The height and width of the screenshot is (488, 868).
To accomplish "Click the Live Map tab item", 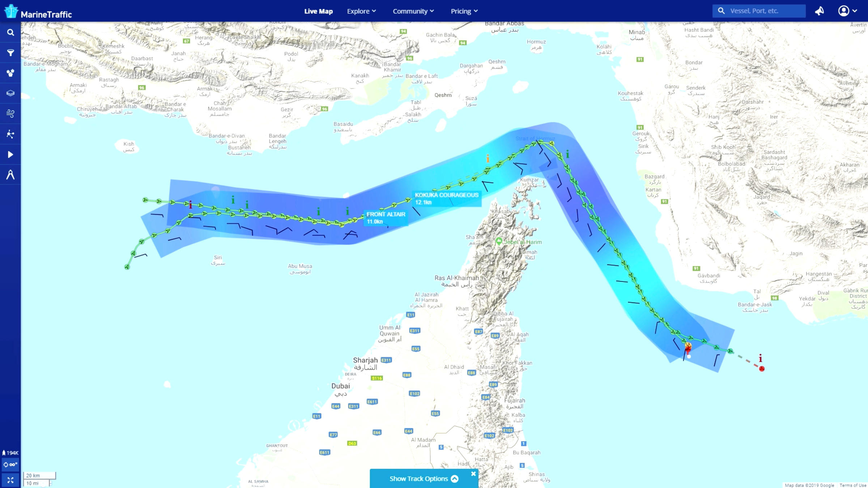I will [x=318, y=11].
